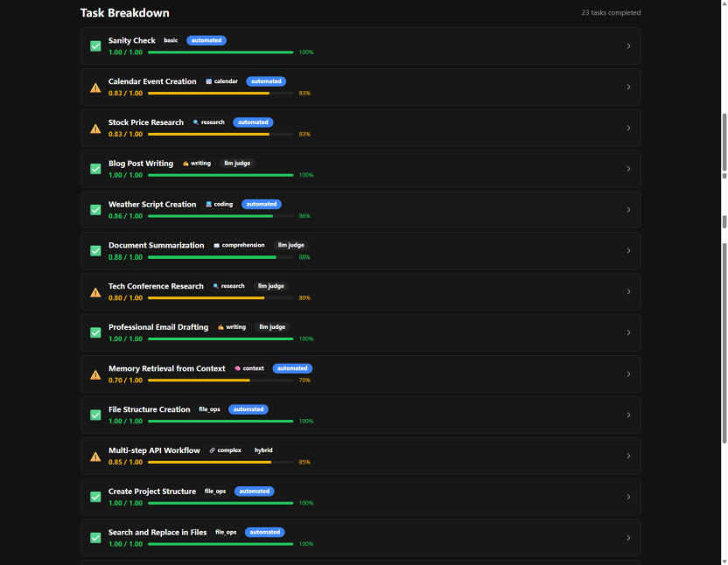The height and width of the screenshot is (565, 728).
Task: Expand Search and Replace in Files chevron
Action: tap(628, 538)
